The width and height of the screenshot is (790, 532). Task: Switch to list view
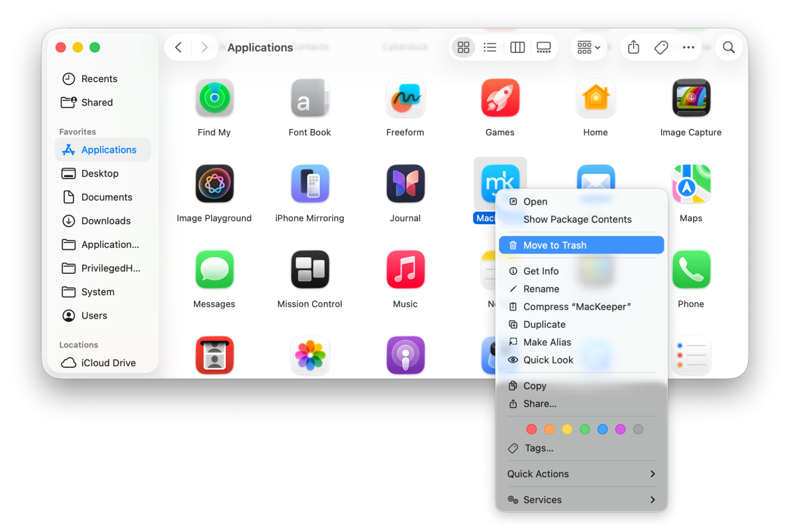click(490, 47)
